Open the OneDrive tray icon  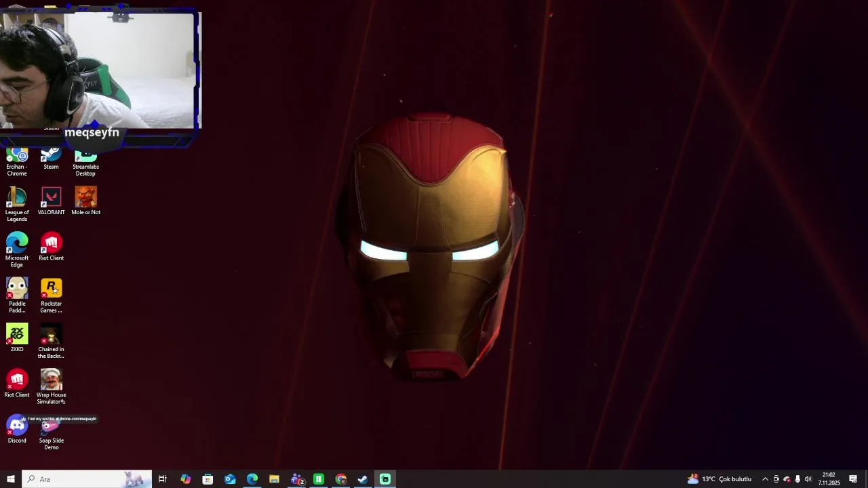pos(787,479)
